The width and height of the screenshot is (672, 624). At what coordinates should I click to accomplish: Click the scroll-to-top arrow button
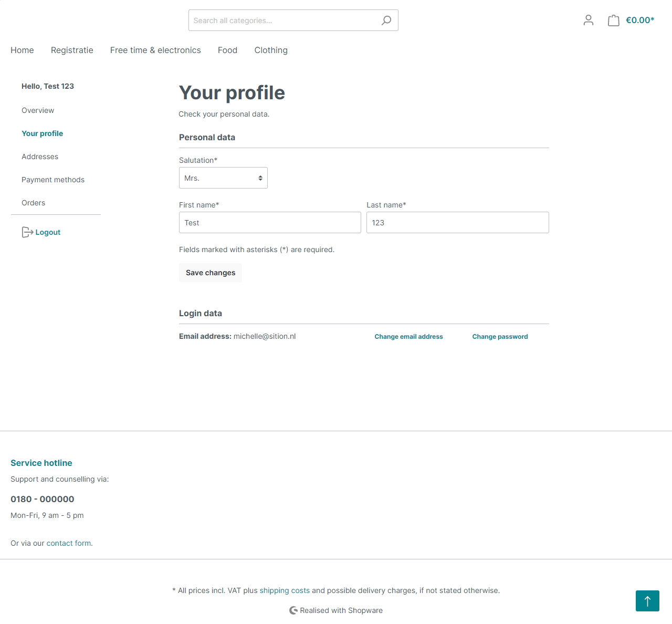point(647,601)
